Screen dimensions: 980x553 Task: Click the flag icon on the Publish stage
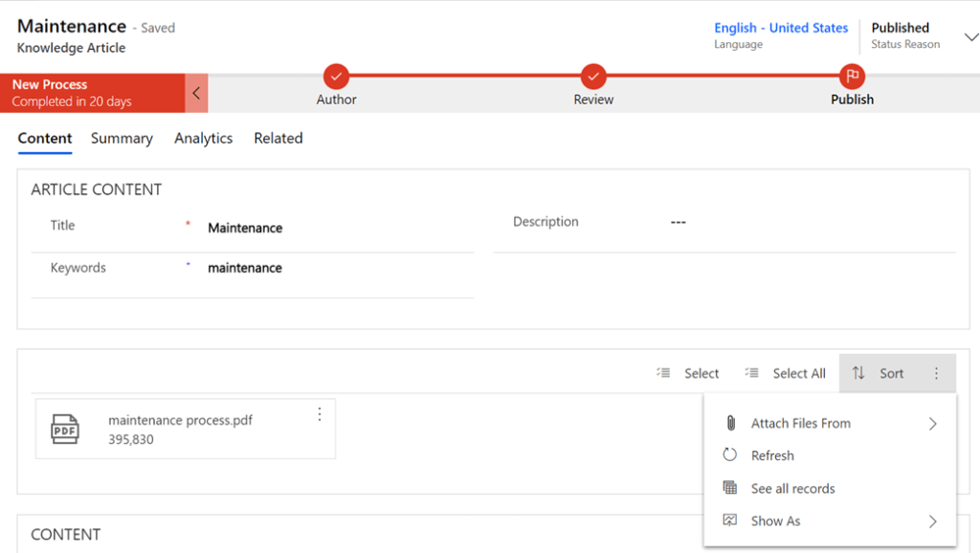click(852, 77)
